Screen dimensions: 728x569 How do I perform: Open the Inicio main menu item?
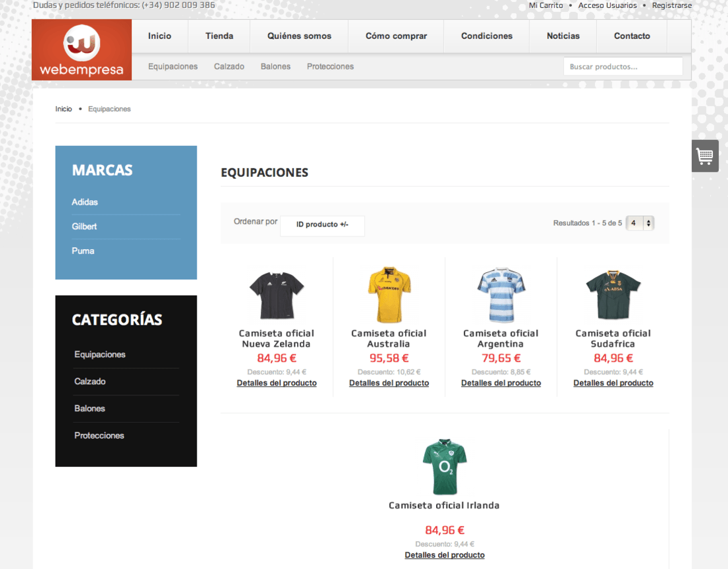pyautogui.click(x=159, y=36)
